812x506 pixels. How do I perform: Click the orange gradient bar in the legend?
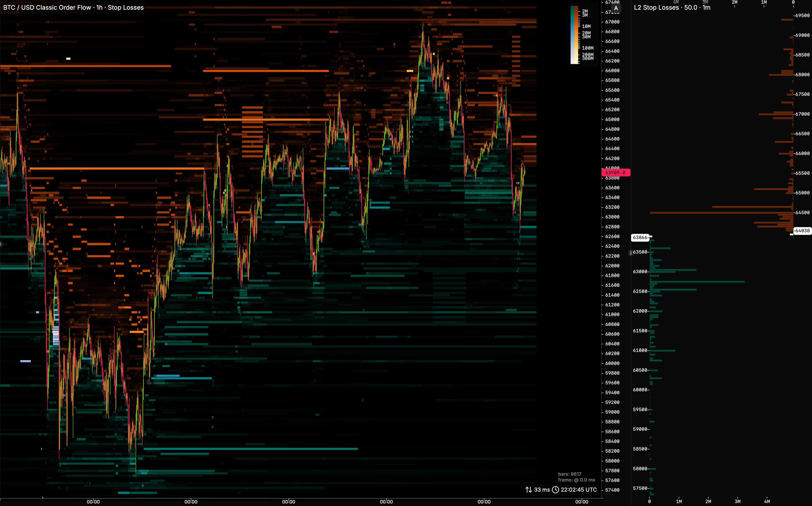[576, 35]
